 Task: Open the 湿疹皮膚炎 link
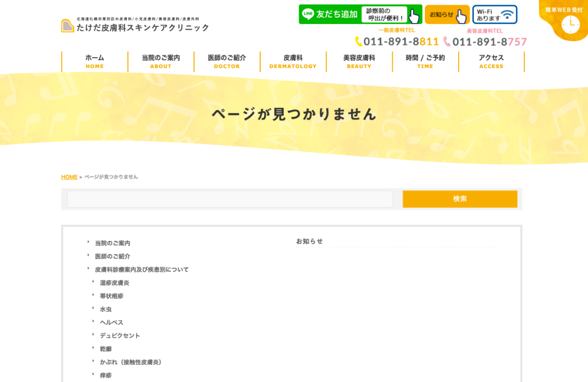114,283
